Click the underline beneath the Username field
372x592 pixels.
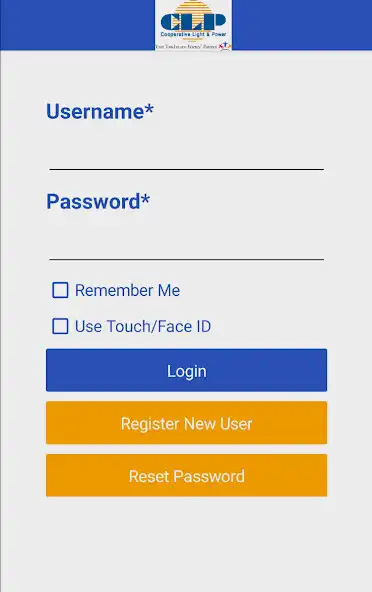click(187, 170)
